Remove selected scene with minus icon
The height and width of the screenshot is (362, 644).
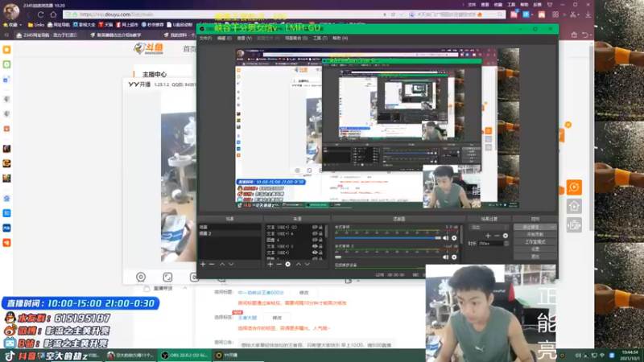tap(212, 265)
